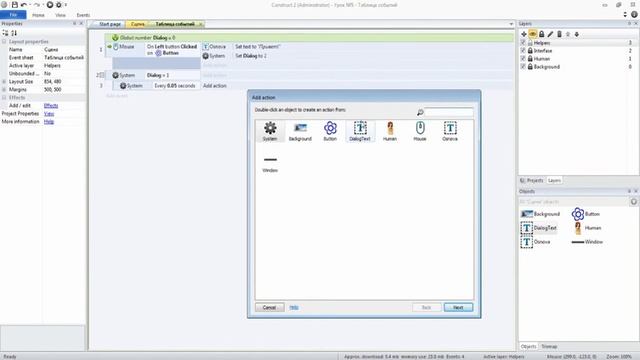Expand the Margins property

(4, 89)
